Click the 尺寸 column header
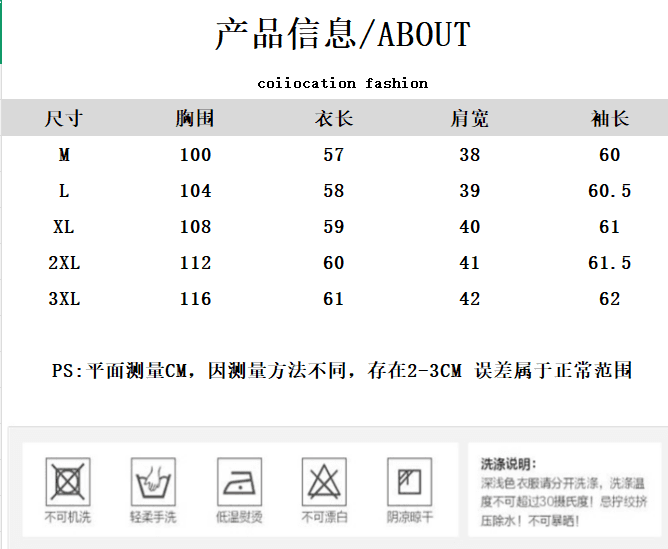Image resolution: width=668 pixels, height=549 pixels. click(x=64, y=118)
